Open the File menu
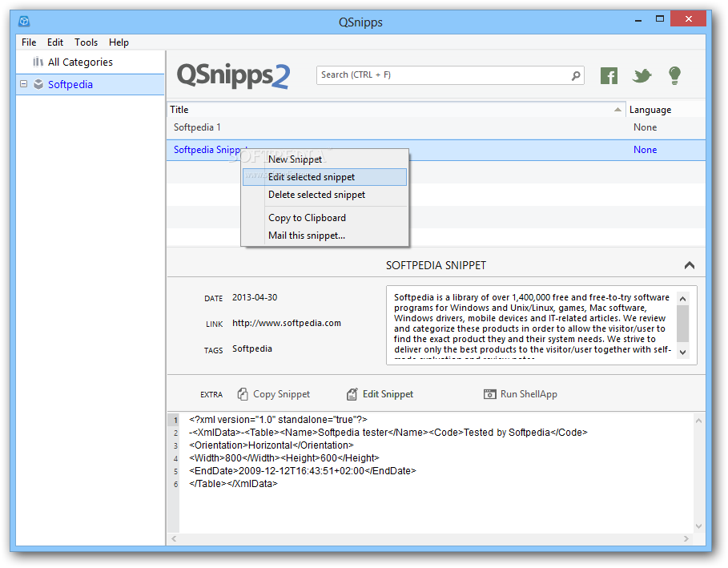The image size is (728, 568). 29,42
